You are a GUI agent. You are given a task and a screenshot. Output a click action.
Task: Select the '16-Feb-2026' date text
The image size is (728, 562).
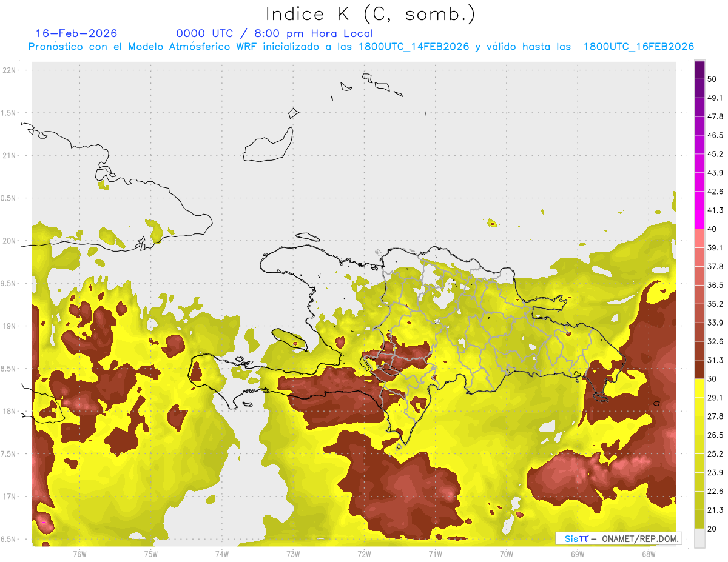click(x=76, y=33)
